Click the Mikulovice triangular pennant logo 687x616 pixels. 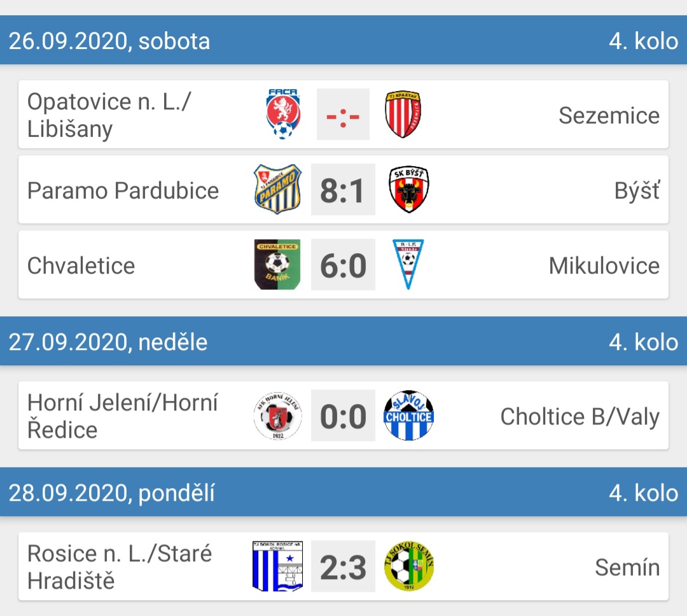(x=408, y=264)
